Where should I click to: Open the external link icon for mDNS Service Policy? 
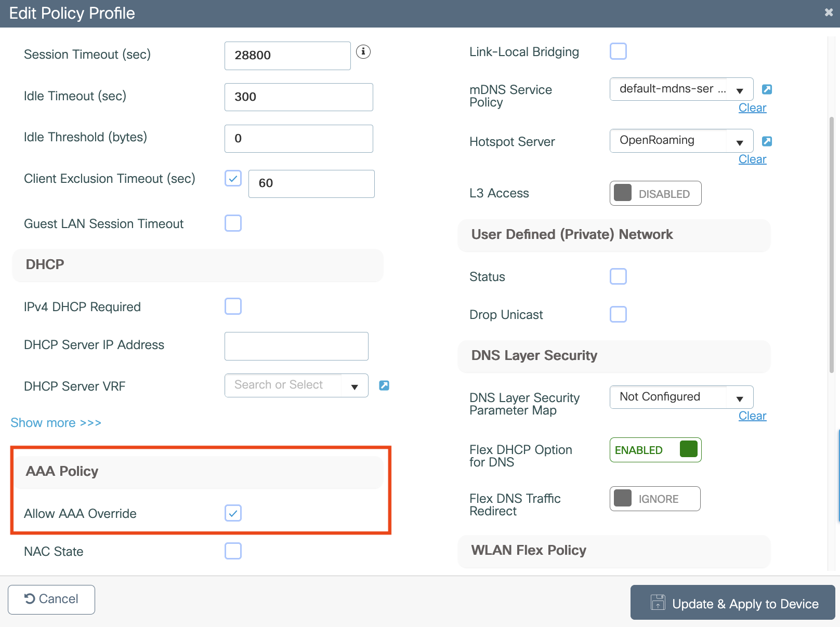point(767,89)
